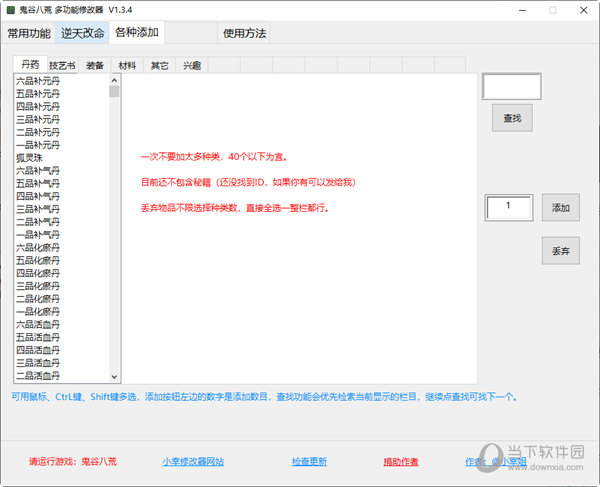The width and height of the screenshot is (600, 487).
Task: Focus the search text box above 查找
Action: (511, 87)
